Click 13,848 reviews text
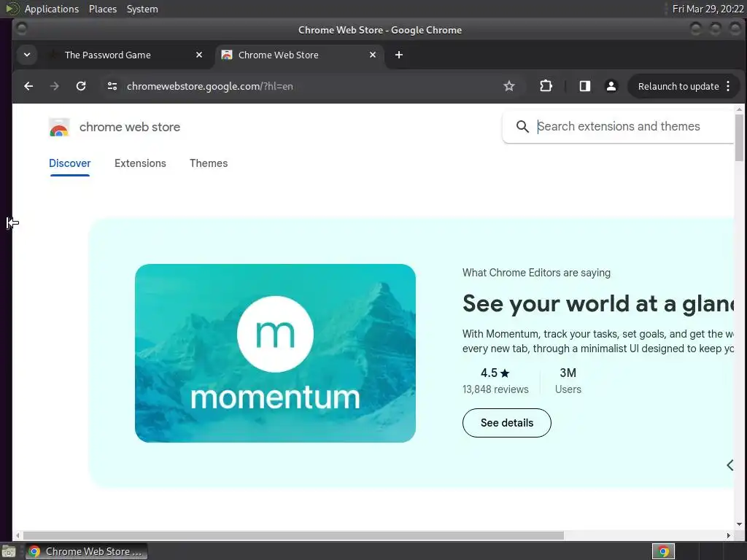Screen dimensions: 747x560 point(495,389)
